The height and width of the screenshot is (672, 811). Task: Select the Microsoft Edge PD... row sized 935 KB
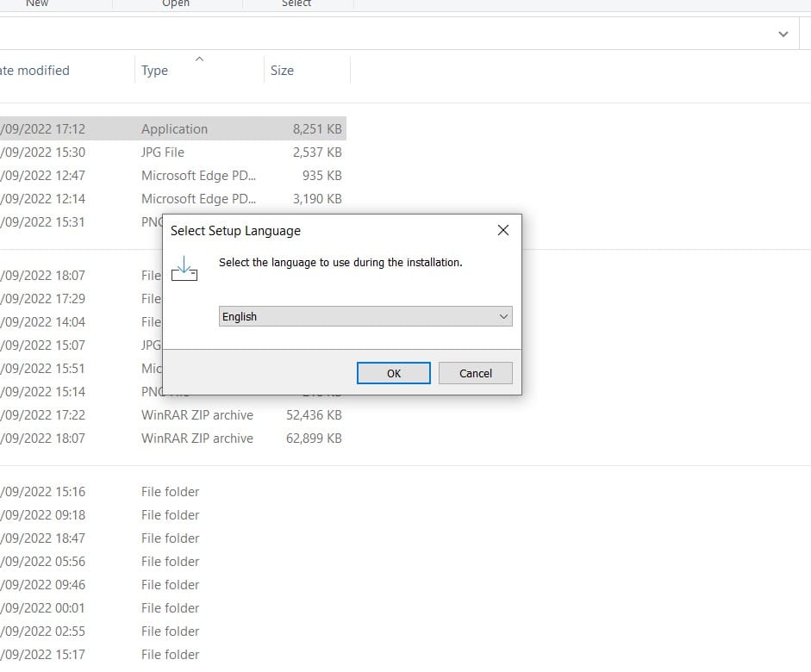(198, 175)
